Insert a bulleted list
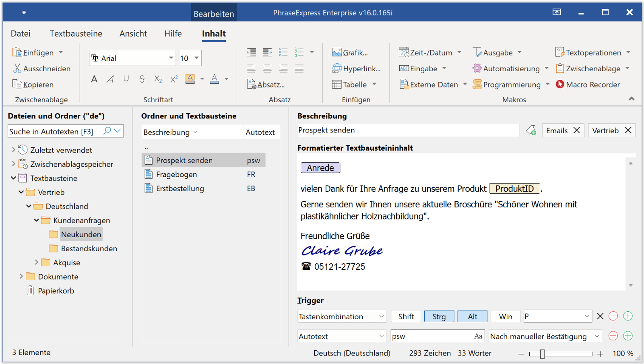This screenshot has height=364, width=644. click(x=283, y=52)
